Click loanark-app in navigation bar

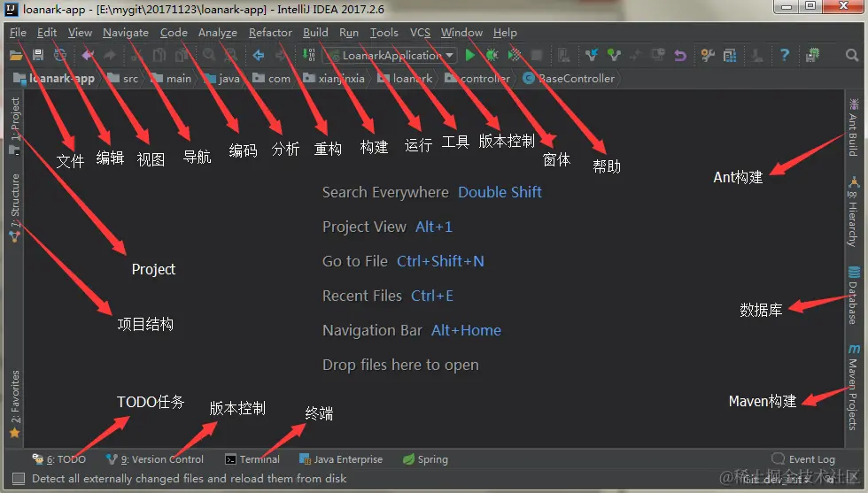54,79
